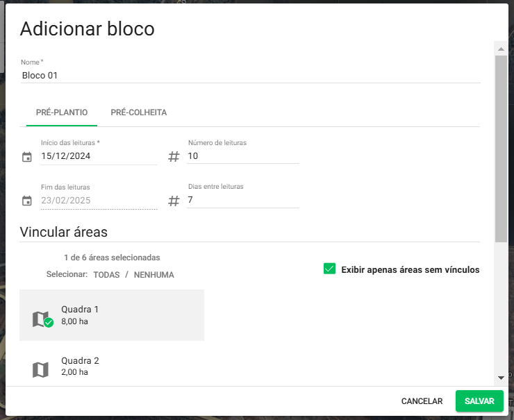Click the Dias entre leituras input
The image size is (514, 420).
point(242,201)
